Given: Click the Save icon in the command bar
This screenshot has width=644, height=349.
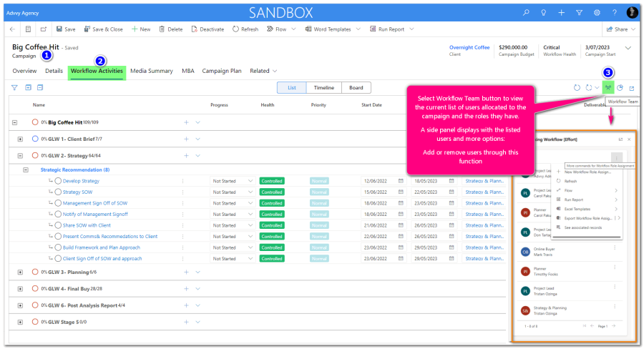Looking at the screenshot, I should (60, 29).
